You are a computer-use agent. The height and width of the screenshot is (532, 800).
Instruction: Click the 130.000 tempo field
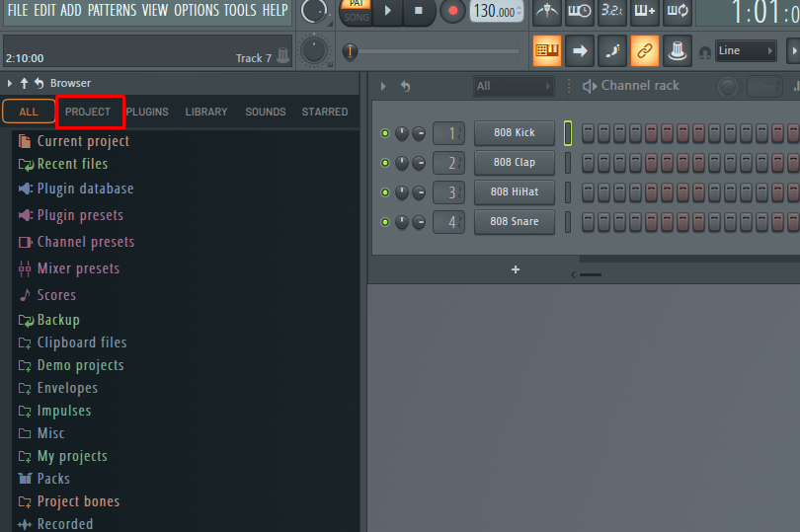pos(496,11)
